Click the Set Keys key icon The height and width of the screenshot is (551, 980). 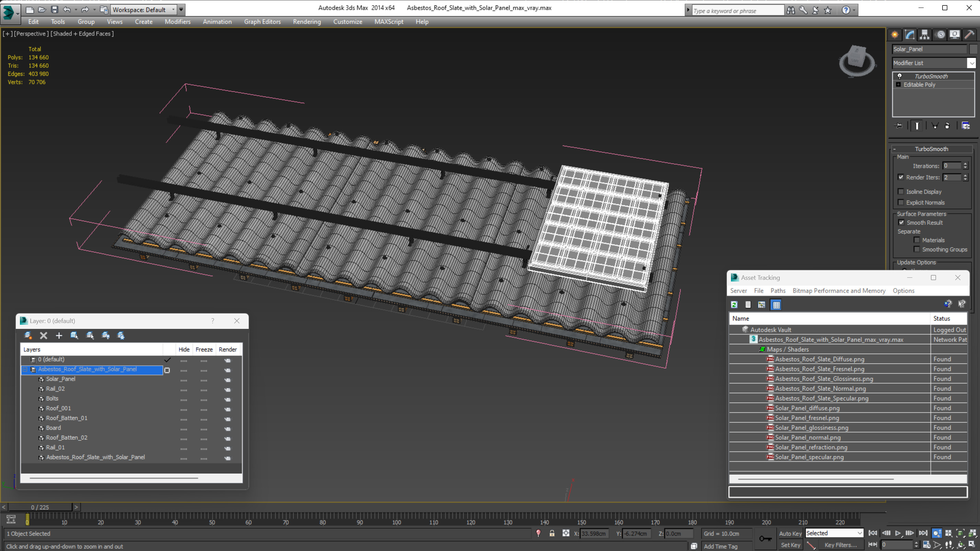tap(765, 538)
